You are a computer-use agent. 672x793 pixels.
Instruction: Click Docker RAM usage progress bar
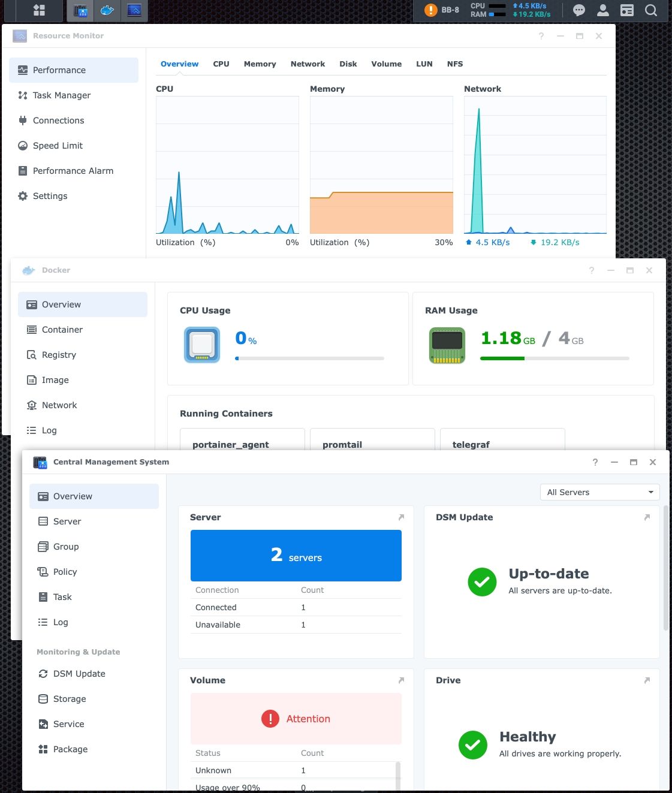[555, 358]
